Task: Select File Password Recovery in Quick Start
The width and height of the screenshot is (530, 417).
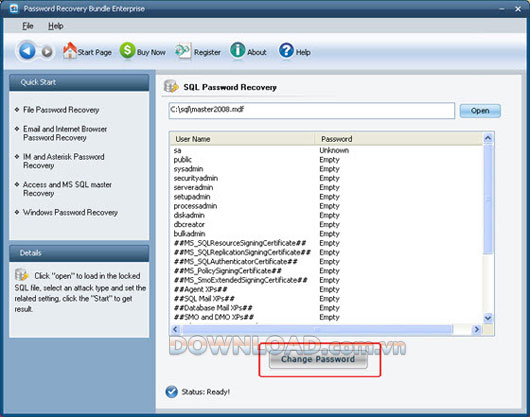Action: pyautogui.click(x=61, y=110)
